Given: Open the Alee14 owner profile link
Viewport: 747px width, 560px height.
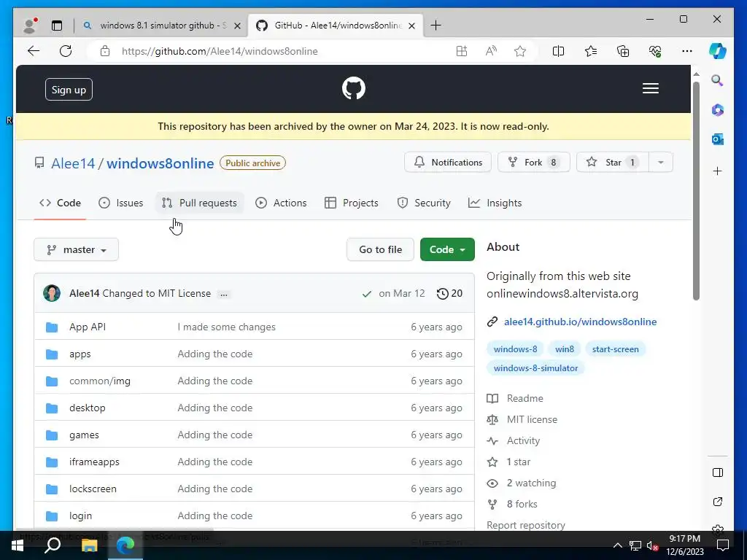Looking at the screenshot, I should (73, 163).
